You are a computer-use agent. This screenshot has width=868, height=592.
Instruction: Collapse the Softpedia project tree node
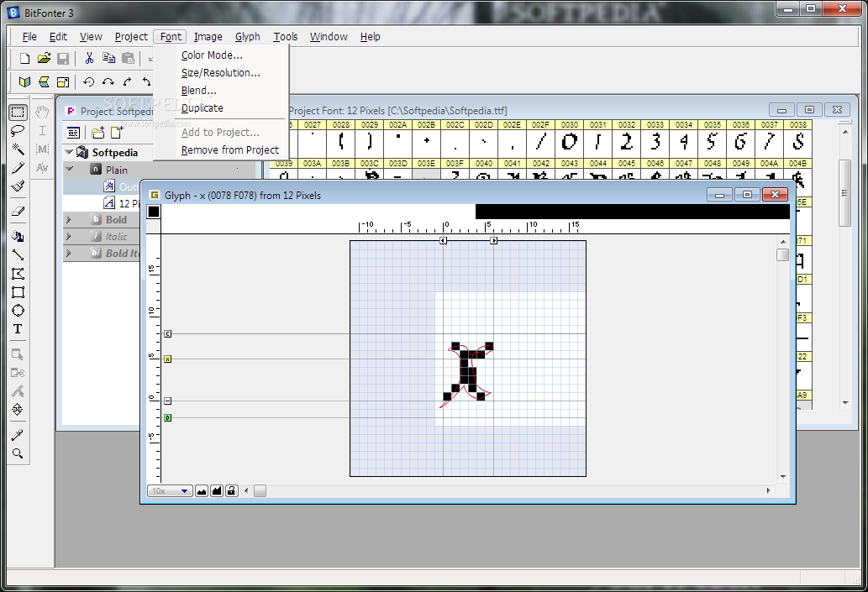[x=69, y=152]
